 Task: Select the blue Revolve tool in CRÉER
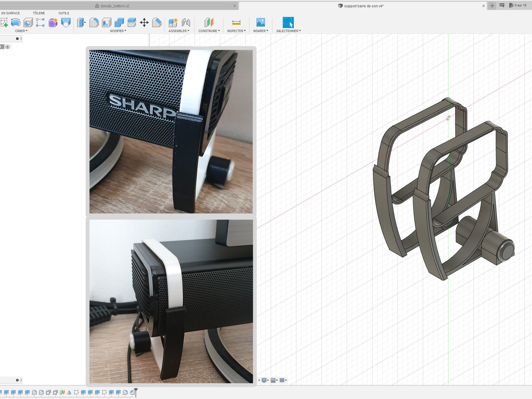16,22
